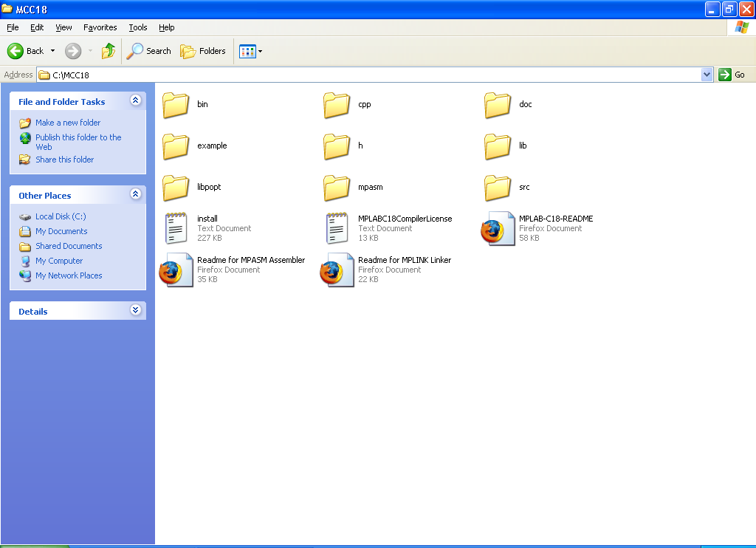Open the Help menu
756x548 pixels.
[167, 27]
